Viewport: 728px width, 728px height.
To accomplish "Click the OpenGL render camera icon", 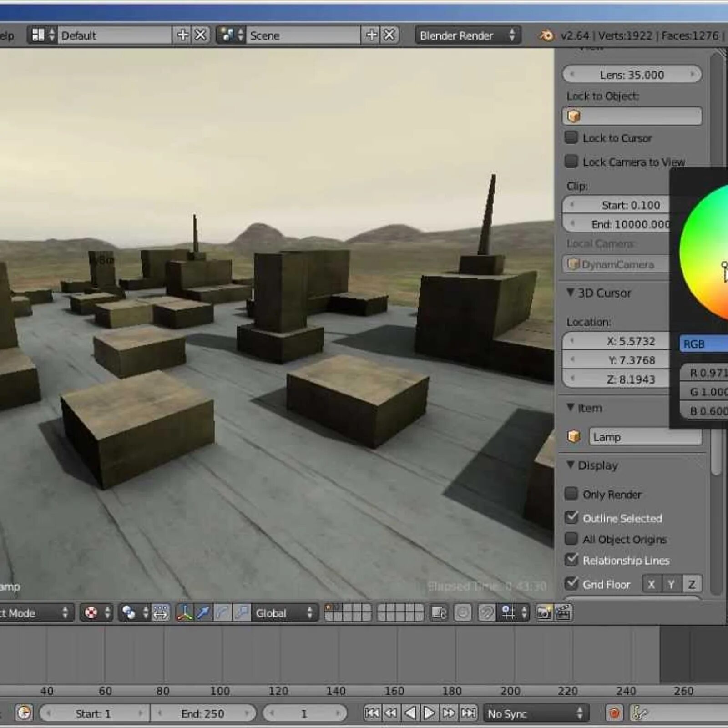I will click(x=544, y=613).
